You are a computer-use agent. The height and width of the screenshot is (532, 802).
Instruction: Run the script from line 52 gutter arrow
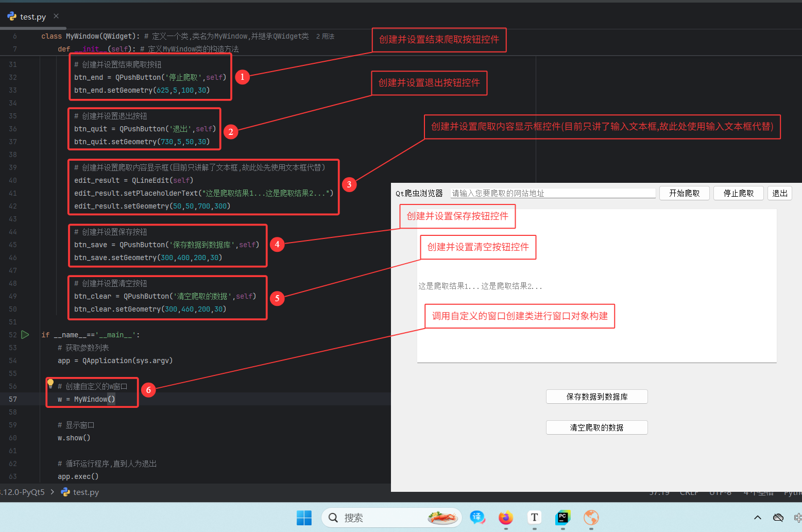click(25, 335)
